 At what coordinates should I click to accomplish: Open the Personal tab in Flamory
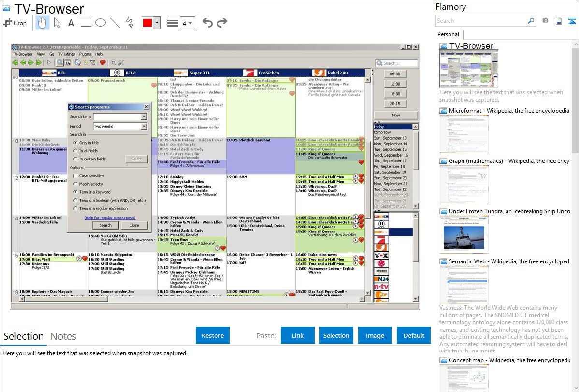tap(449, 34)
